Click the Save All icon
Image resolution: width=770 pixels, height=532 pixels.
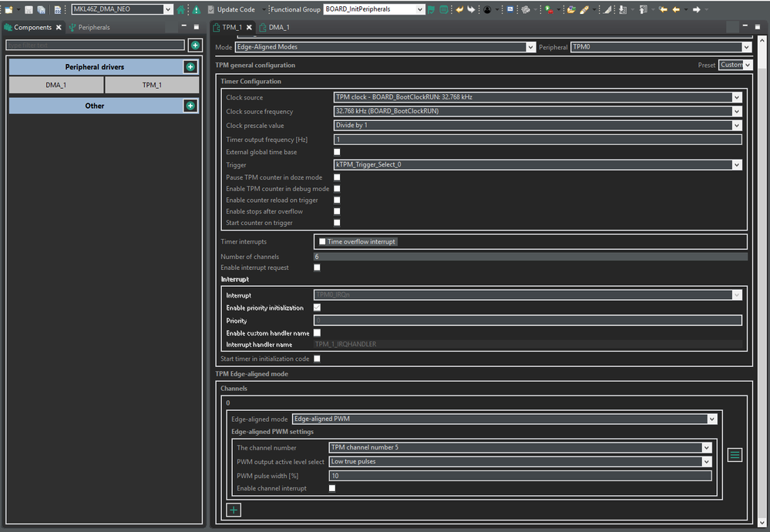pyautogui.click(x=42, y=9)
